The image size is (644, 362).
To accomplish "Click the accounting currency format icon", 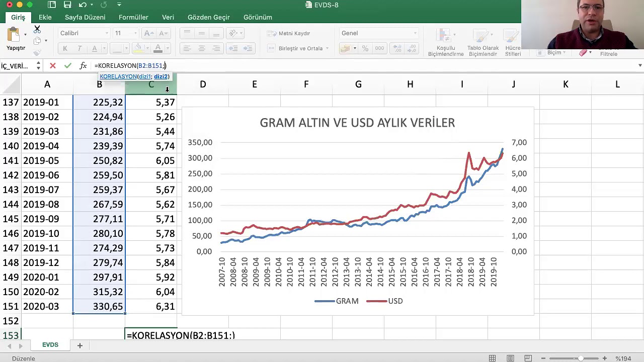I will click(345, 48).
